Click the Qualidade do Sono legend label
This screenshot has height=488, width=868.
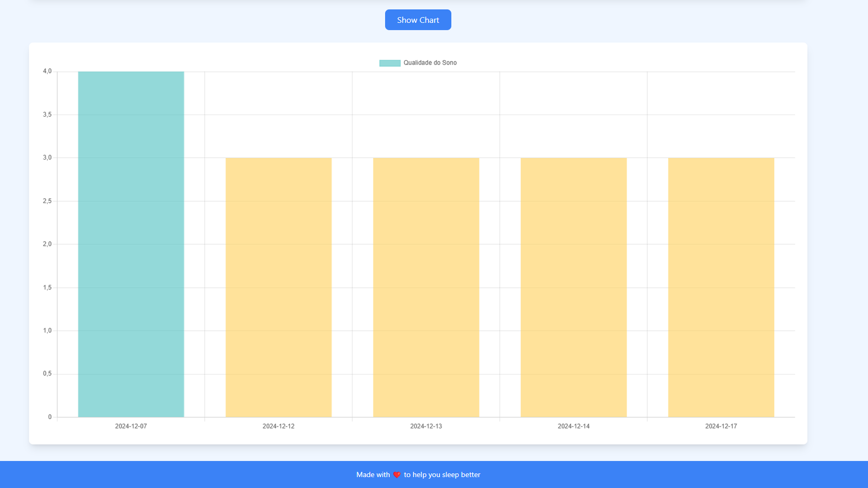(x=430, y=63)
